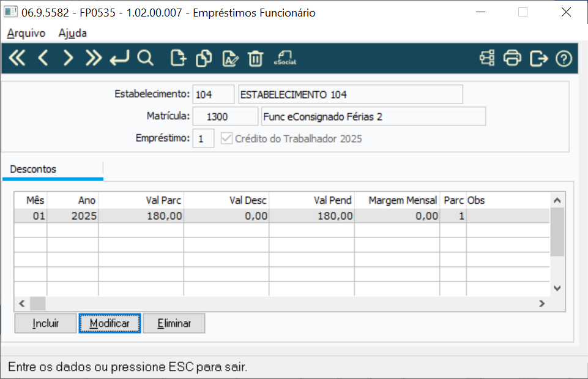Viewport: 588px width, 379px height.
Task: Select the Ano cell 2025
Action: coord(73,216)
